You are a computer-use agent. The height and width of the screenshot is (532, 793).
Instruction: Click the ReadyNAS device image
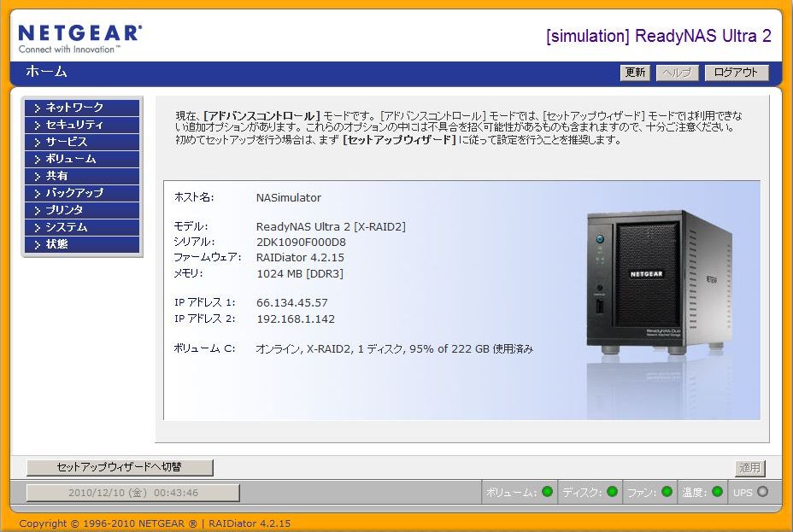[x=659, y=282]
